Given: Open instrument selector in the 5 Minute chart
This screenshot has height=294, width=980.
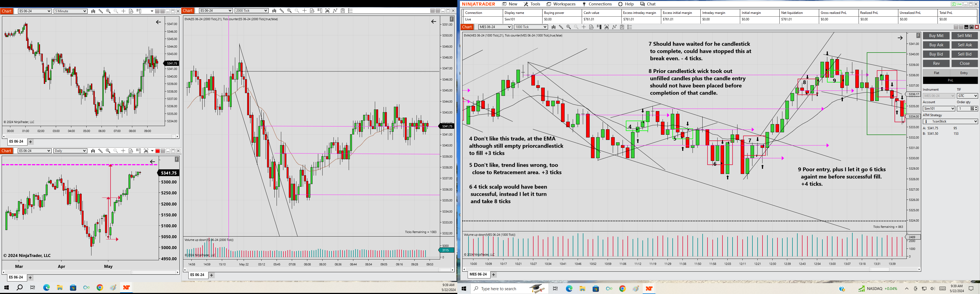Looking at the screenshot, I should (35, 11).
